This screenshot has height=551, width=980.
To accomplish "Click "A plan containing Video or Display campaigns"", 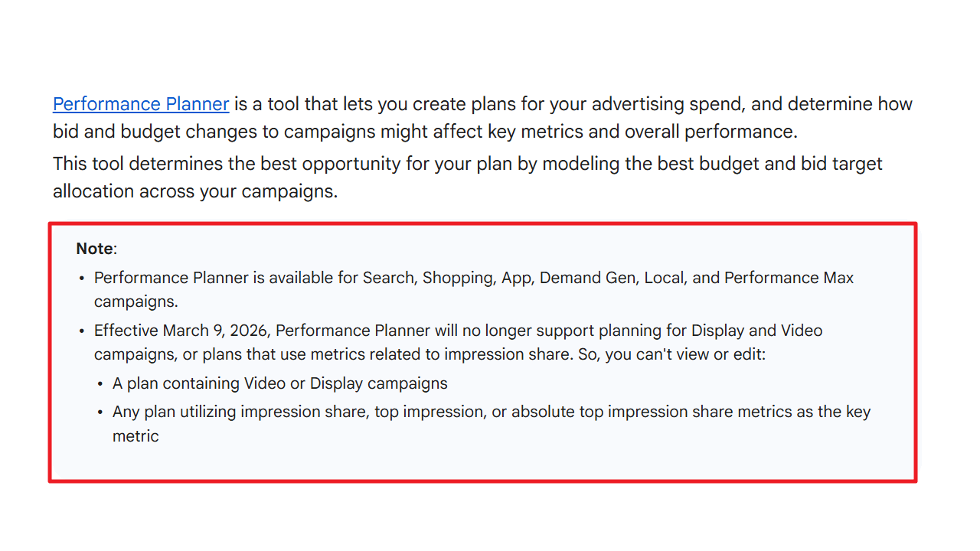I will pyautogui.click(x=279, y=384).
